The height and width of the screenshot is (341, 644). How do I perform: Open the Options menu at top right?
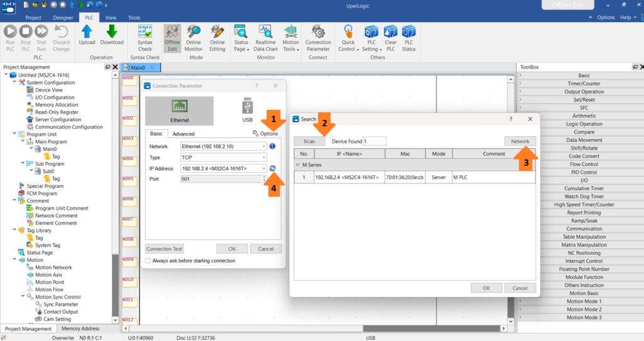[x=606, y=17]
